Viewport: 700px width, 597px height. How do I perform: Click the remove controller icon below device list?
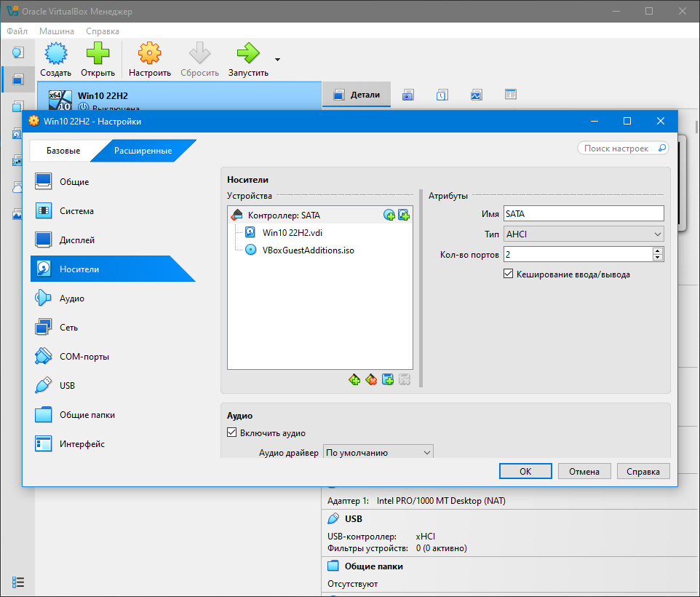[371, 380]
